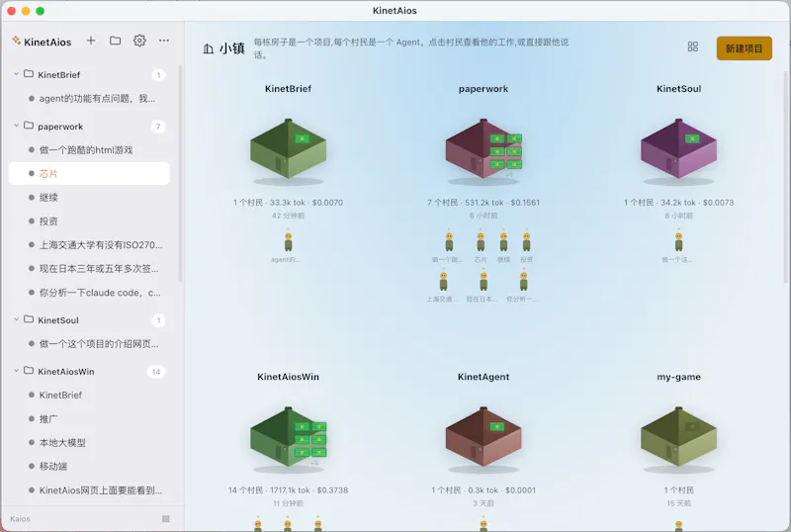This screenshot has height=532, width=791.
Task: Select KinetAiosWin folder in sidebar
Action: click(x=89, y=372)
